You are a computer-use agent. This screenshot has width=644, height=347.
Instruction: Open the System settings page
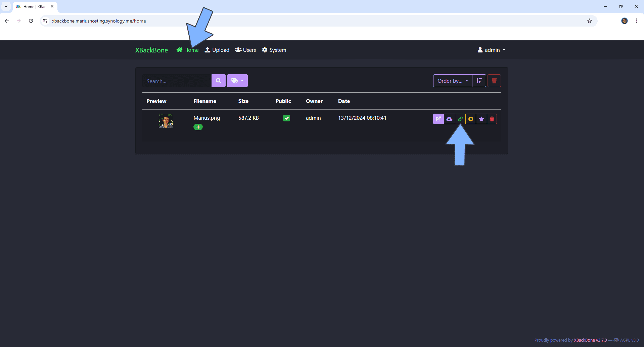click(x=274, y=50)
